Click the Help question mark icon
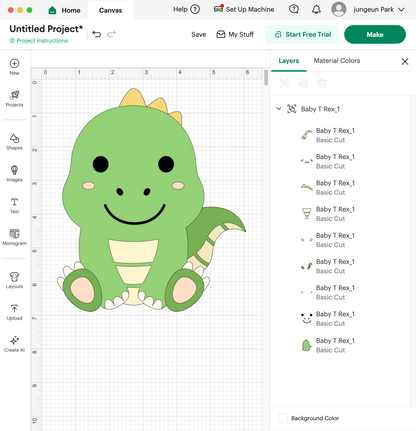The width and height of the screenshot is (416, 431). click(x=195, y=9)
